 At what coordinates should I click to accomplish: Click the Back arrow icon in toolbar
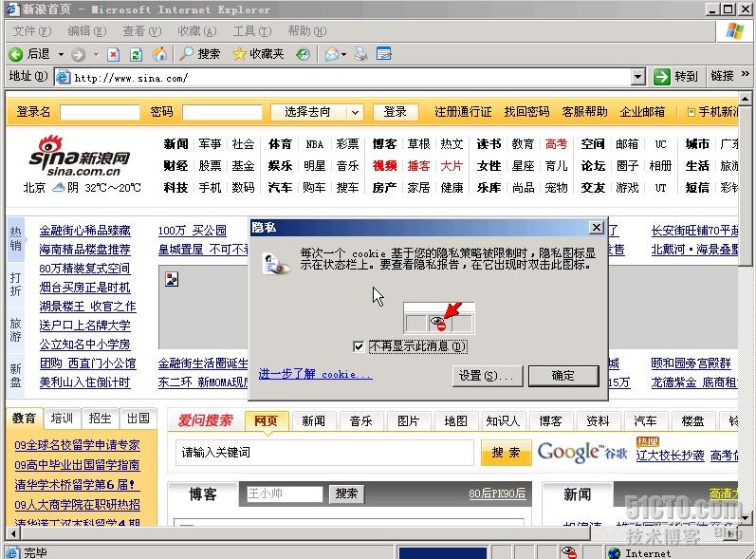tap(15, 54)
